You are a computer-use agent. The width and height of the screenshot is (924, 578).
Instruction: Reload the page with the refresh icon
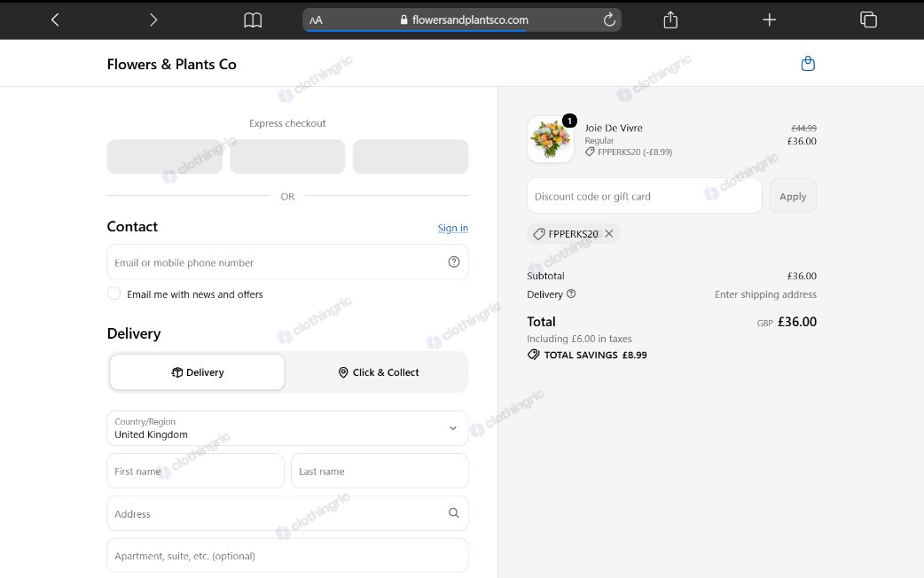click(x=609, y=20)
